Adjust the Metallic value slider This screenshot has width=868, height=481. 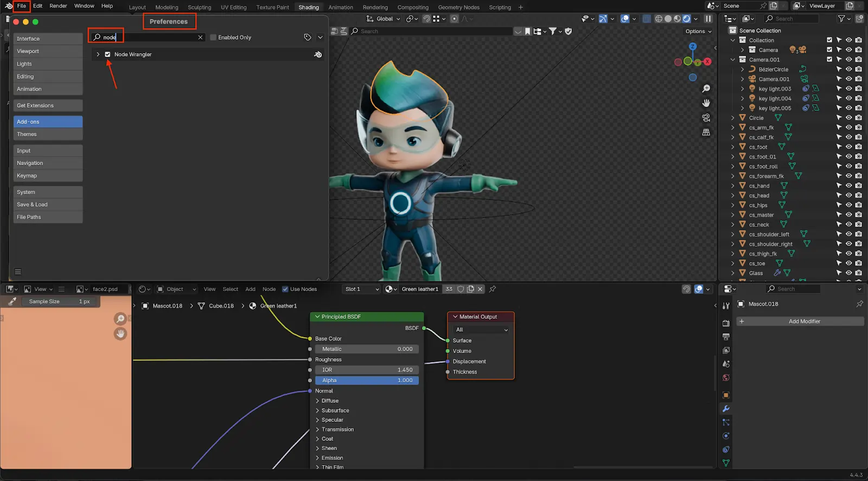367,349
